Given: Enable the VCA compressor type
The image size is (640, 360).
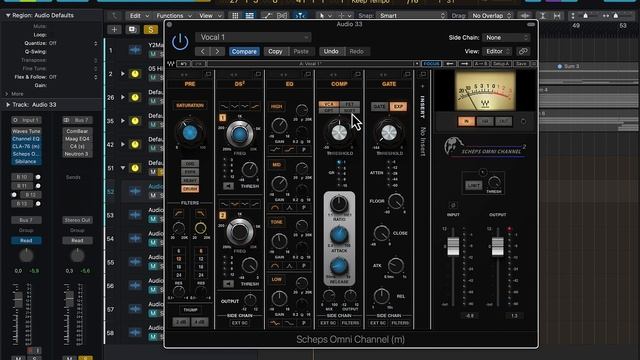Looking at the screenshot, I should point(329,104).
